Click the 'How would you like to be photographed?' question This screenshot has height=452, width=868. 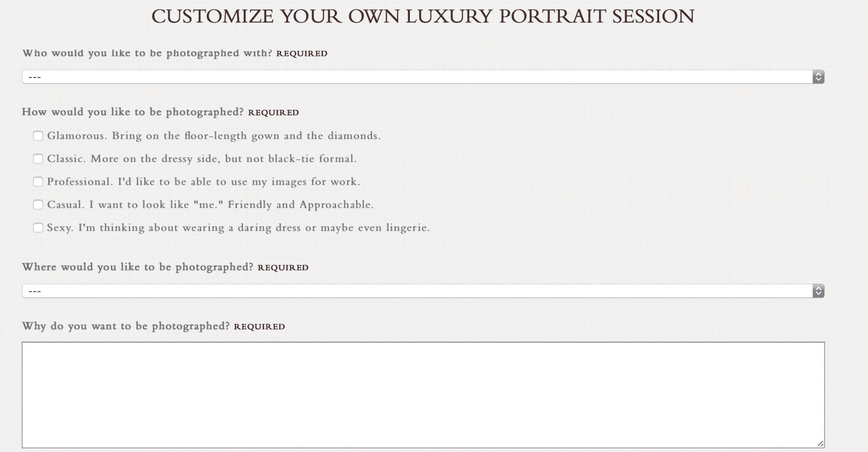pos(133,112)
